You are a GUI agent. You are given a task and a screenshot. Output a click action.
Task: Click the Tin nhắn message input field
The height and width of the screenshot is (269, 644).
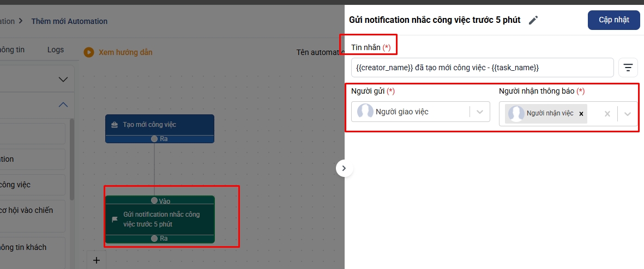(483, 68)
